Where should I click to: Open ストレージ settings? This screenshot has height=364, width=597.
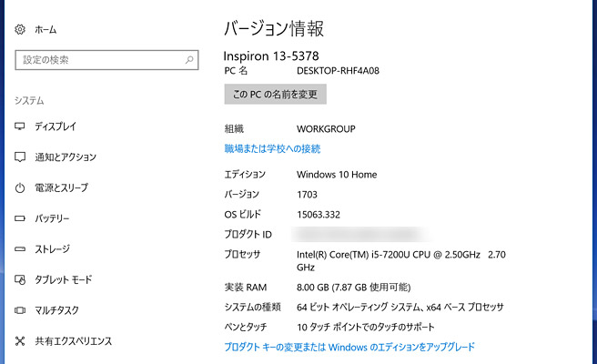(53, 249)
